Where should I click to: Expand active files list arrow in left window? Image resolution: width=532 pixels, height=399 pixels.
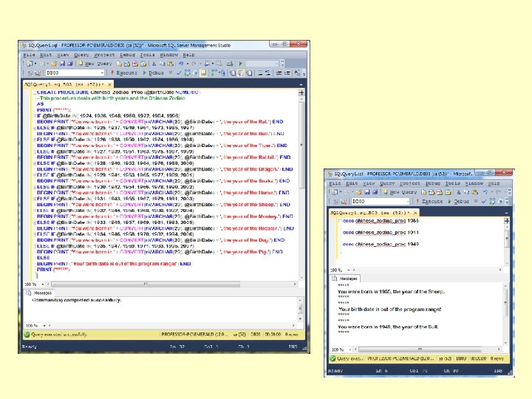(x=301, y=84)
